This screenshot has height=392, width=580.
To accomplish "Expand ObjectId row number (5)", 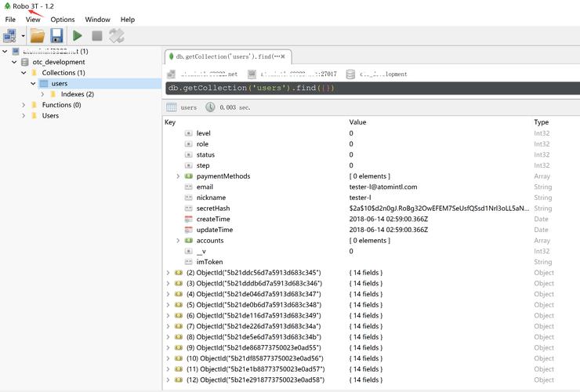I will 169,305.
